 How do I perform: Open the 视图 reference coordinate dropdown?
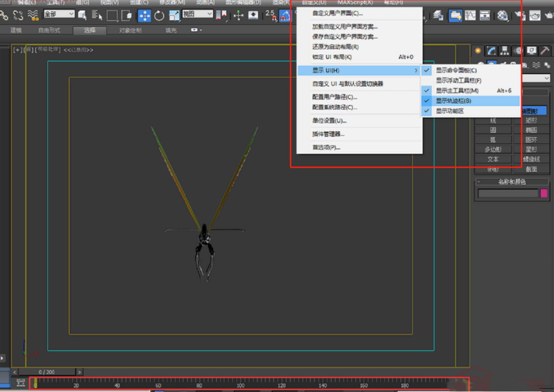[197, 14]
